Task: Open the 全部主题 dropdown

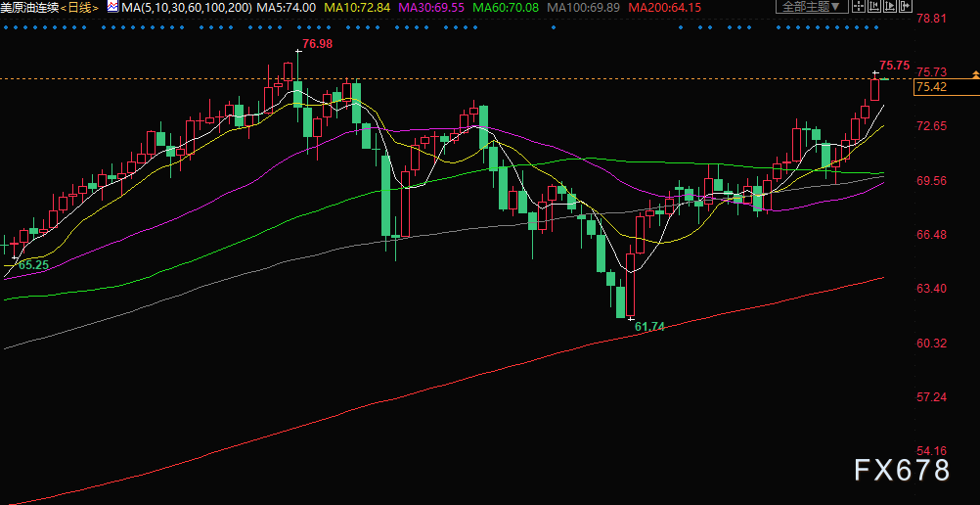Action: pos(807,7)
